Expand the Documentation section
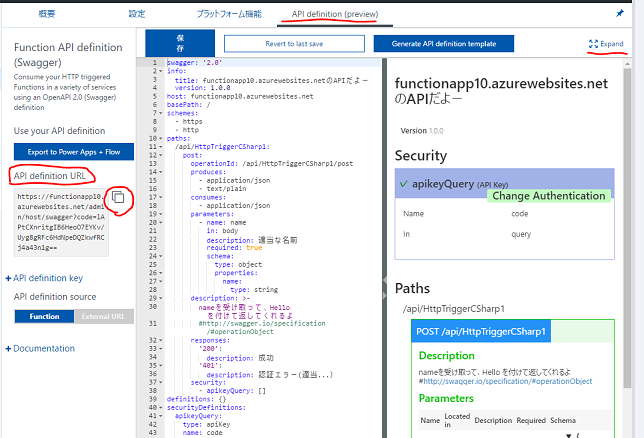 coord(44,348)
